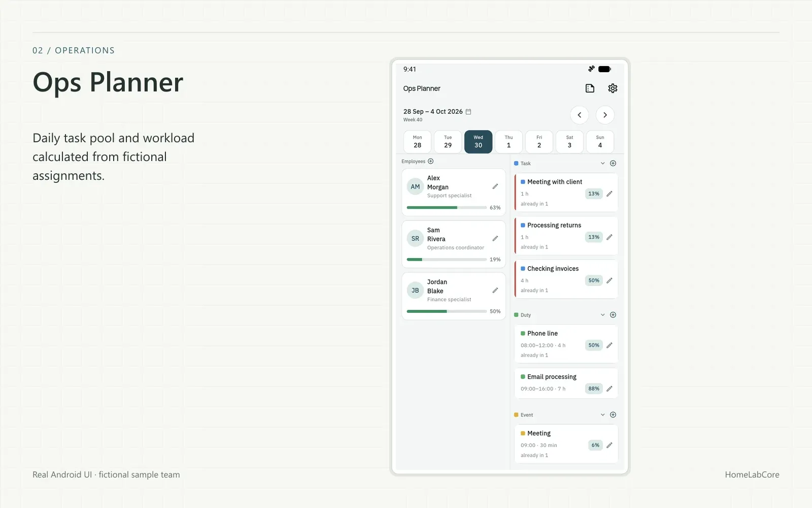Edit Processing returns task

click(x=610, y=237)
